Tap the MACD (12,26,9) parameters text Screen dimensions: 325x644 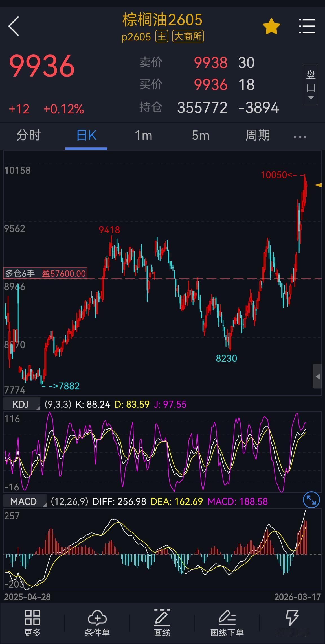[69, 501]
